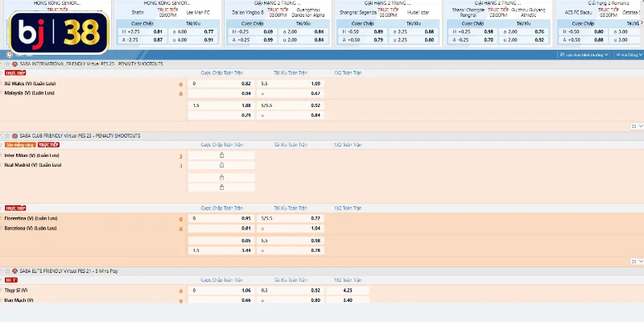Open SABA International Friendly league header

[x=91, y=64]
